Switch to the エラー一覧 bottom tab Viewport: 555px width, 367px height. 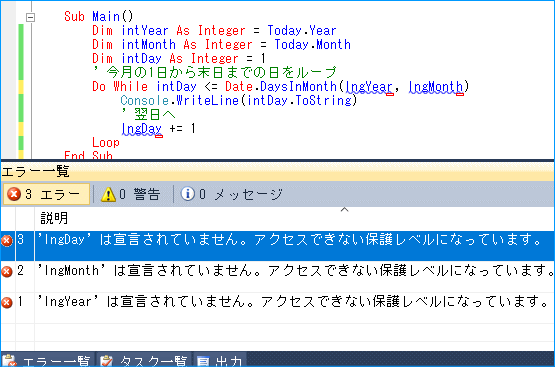47,360
